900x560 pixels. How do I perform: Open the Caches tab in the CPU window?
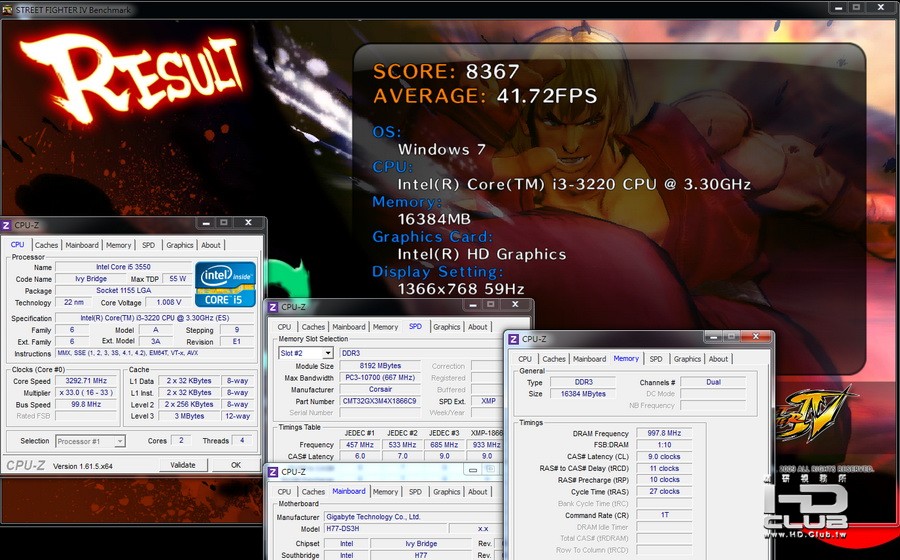pyautogui.click(x=46, y=245)
